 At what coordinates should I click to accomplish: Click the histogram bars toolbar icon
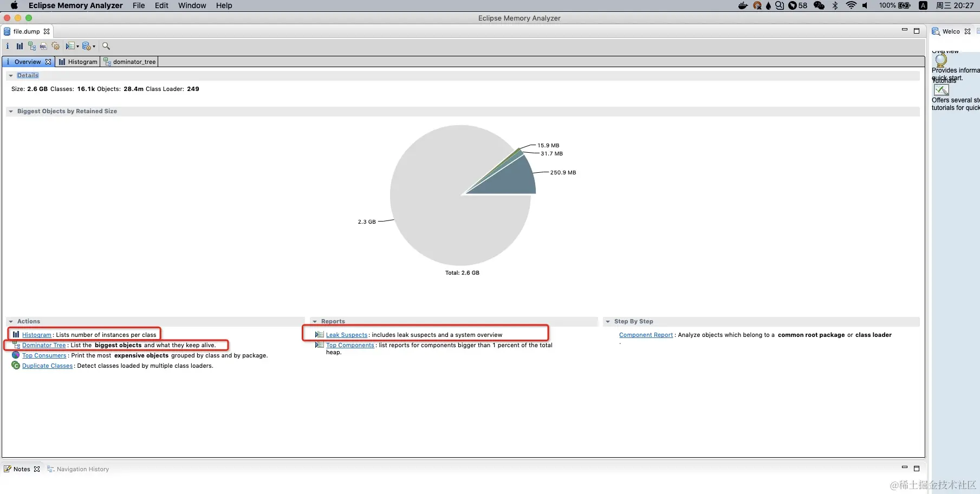click(x=20, y=46)
